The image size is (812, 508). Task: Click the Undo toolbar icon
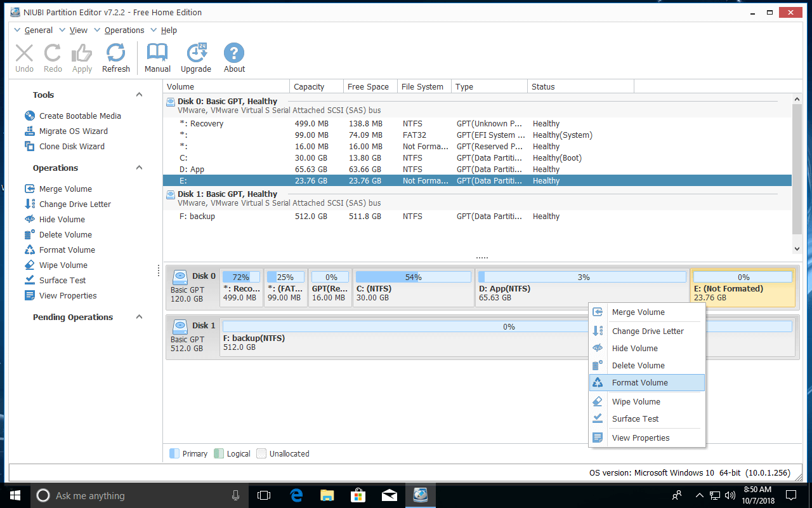tap(24, 53)
